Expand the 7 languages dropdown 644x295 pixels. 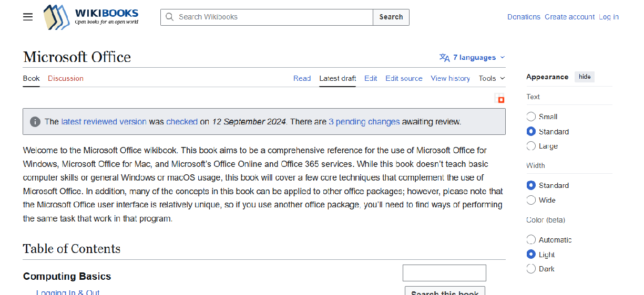472,58
